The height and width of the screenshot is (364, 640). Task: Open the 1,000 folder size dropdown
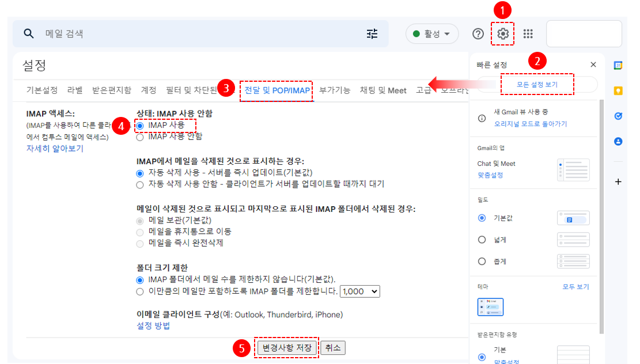(360, 291)
